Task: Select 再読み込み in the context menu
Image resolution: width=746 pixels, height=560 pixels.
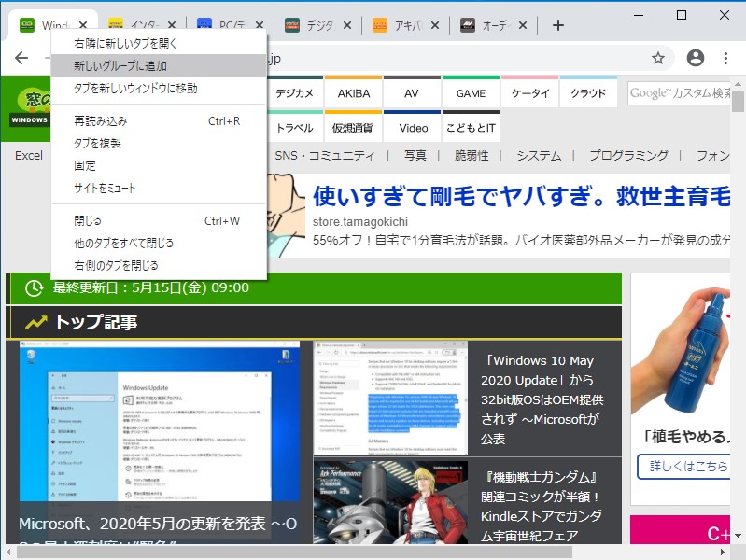Action: [x=159, y=120]
